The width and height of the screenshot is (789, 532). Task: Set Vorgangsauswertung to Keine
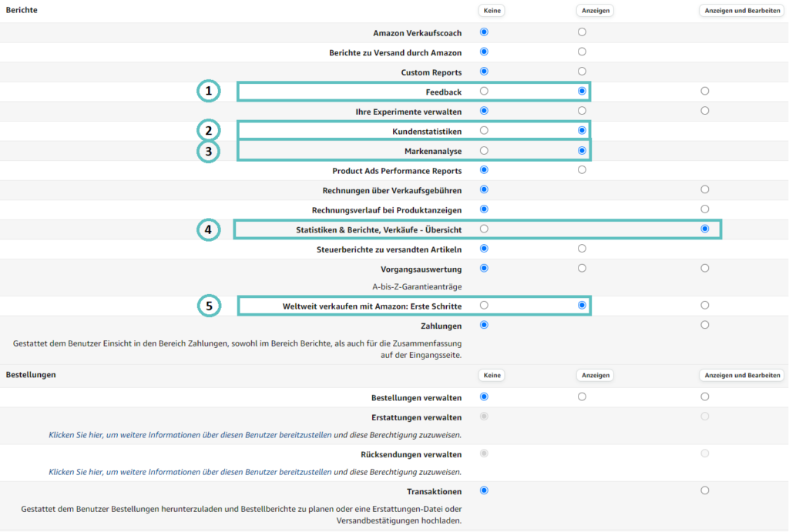point(484,268)
